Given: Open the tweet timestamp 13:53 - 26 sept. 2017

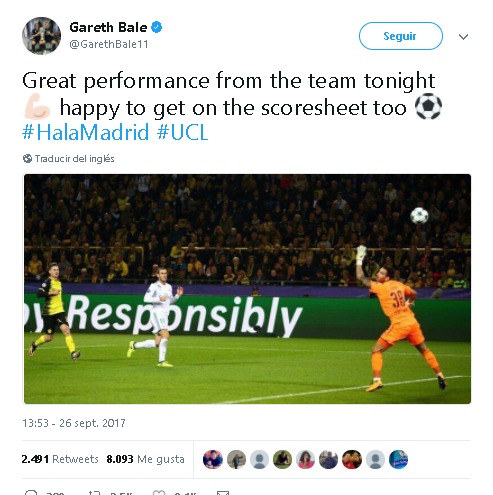Looking at the screenshot, I should (74, 423).
